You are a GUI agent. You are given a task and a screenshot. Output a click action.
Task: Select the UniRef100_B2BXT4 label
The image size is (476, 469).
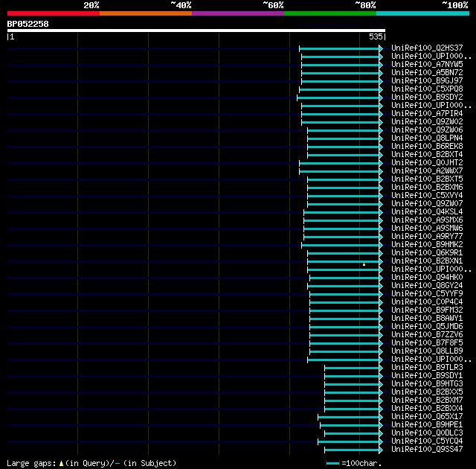coord(427,155)
